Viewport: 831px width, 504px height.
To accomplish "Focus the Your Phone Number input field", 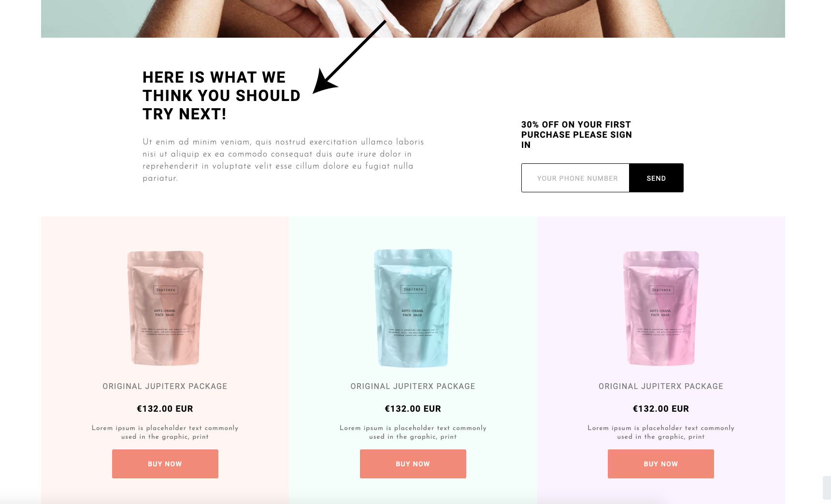I will tap(575, 178).
